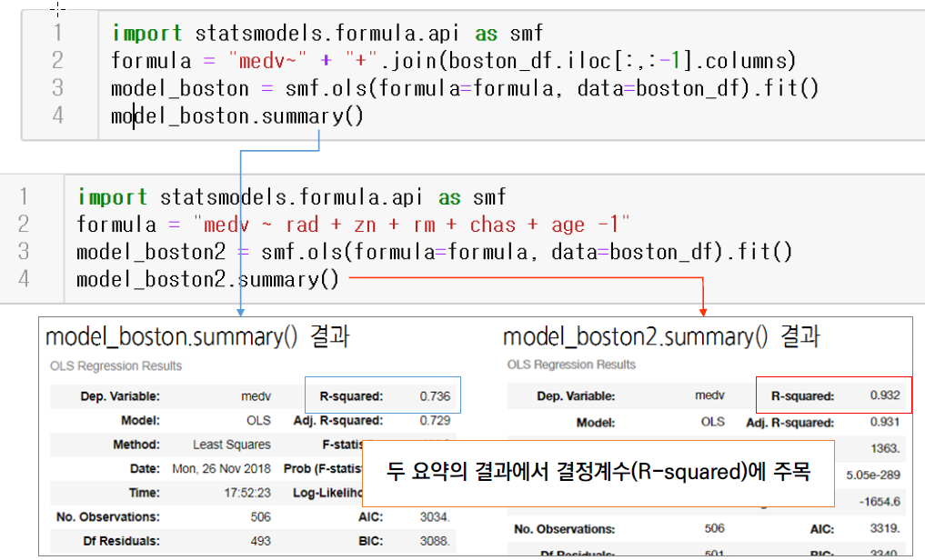
Task: Click the heading "model_boston.summary() 결과"
Action: pyautogui.click(x=197, y=337)
